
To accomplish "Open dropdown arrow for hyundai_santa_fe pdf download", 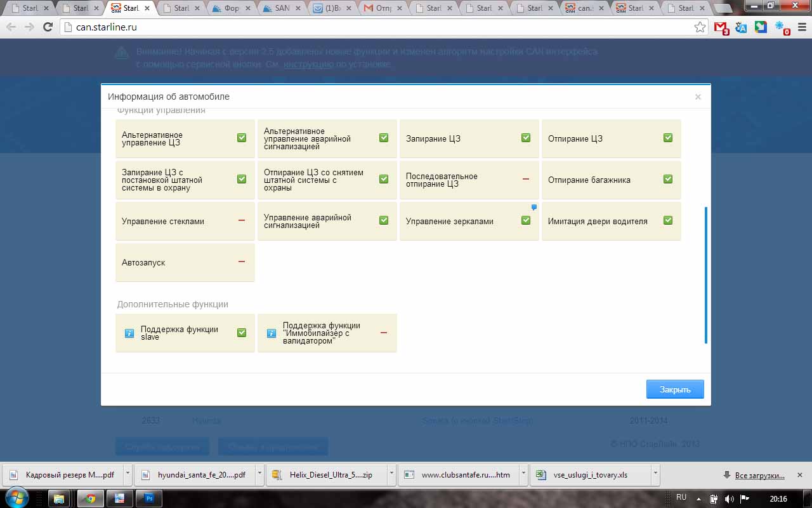I will point(260,474).
